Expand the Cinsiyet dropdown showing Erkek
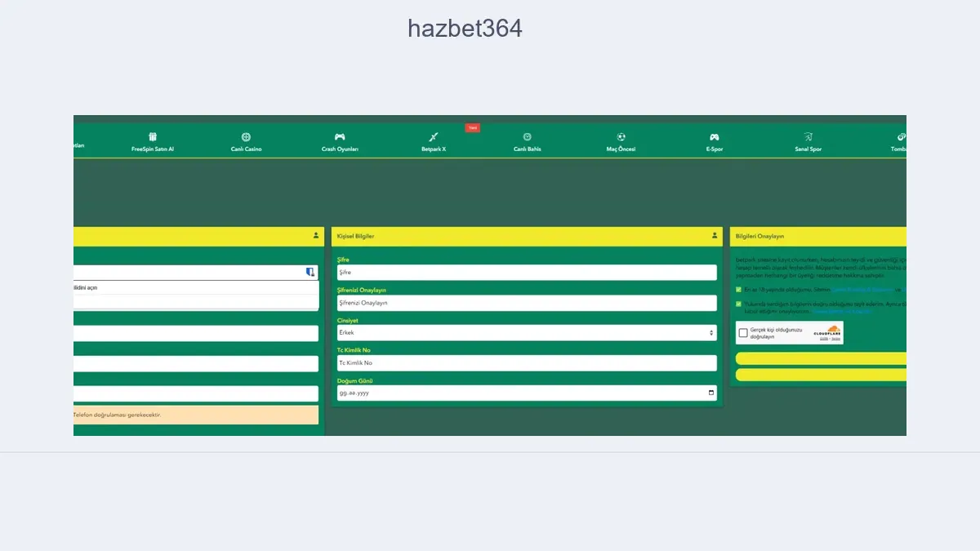The width and height of the screenshot is (980, 551). pyautogui.click(x=527, y=332)
